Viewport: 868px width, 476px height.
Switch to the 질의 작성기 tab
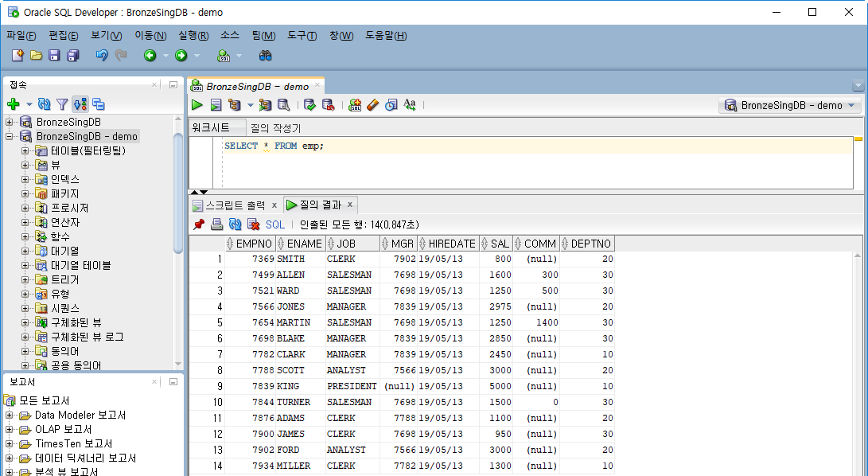click(x=276, y=128)
